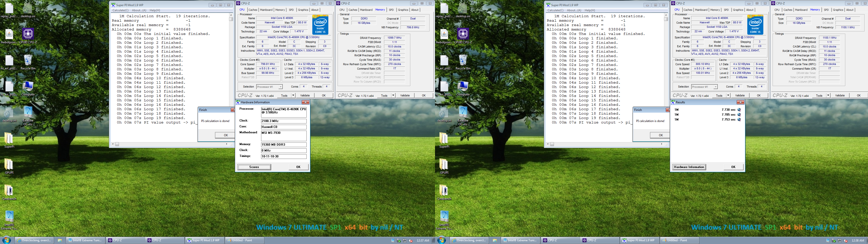
Task: Expand Tools arrow in CPU-Z showing NB Frequency 1100.1 MHz
Action: point(828,96)
